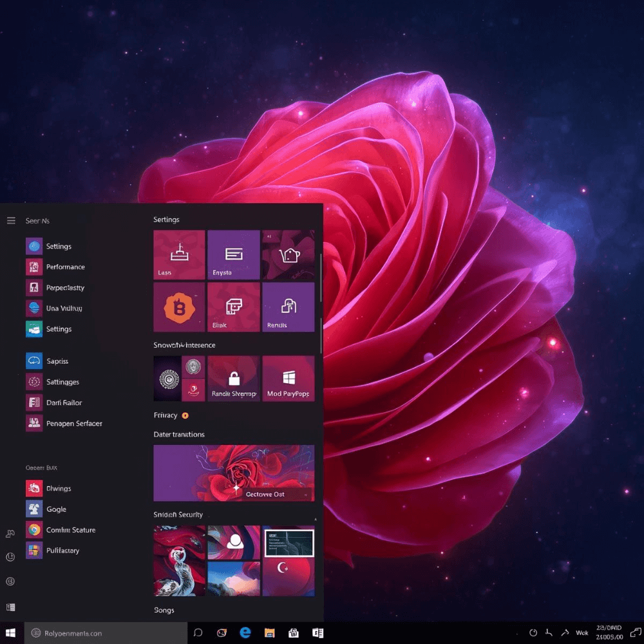Open the Edge browser taskbar icon
Viewport: 644px width, 644px height.
(245, 632)
